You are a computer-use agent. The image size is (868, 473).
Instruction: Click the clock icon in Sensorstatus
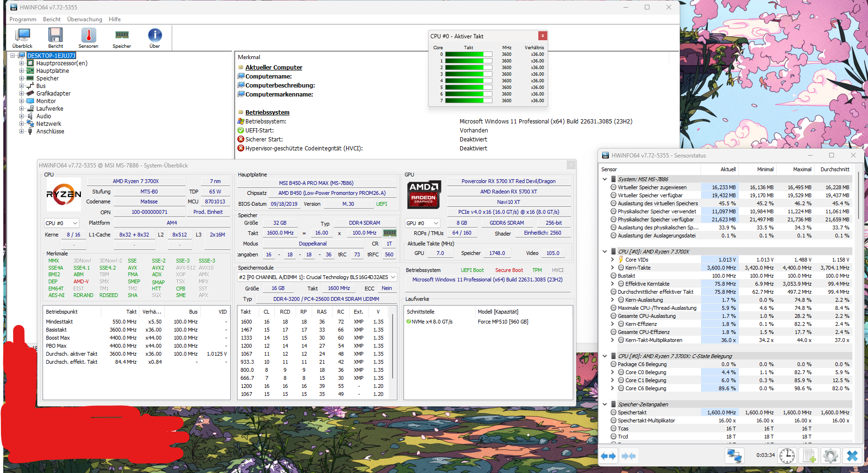click(787, 455)
